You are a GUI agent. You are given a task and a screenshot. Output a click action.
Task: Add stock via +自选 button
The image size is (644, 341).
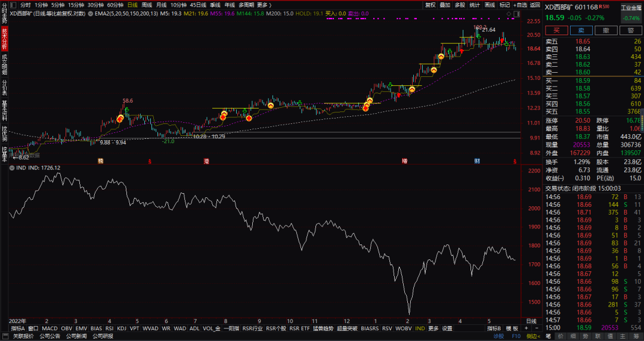pyautogui.click(x=520, y=5)
